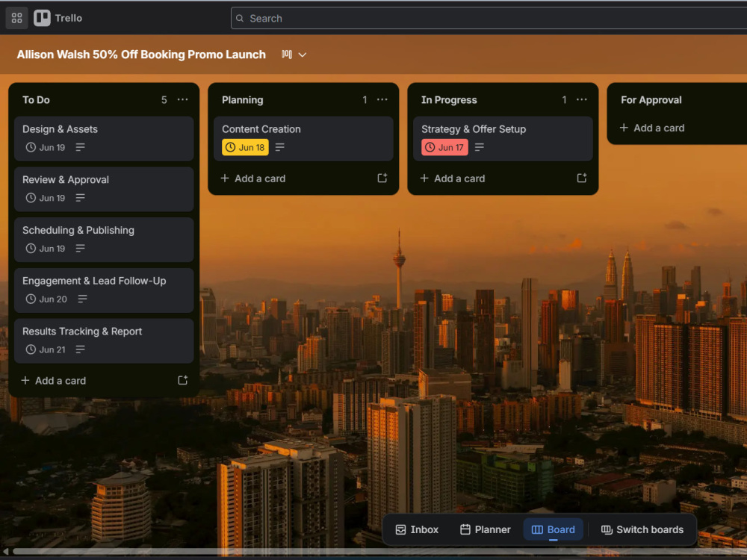The height and width of the screenshot is (560, 747).
Task: Click the Search input field
Action: click(x=489, y=18)
